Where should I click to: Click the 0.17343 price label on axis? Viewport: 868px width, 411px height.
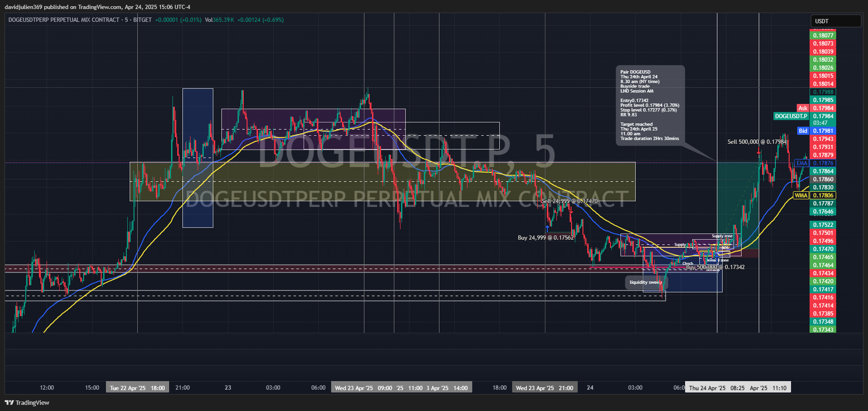(823, 330)
